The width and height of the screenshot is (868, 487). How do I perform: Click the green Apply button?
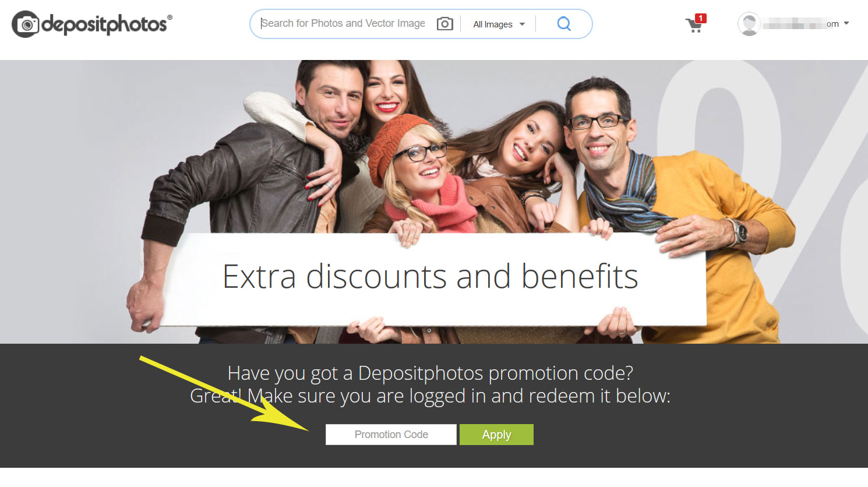[x=496, y=435]
